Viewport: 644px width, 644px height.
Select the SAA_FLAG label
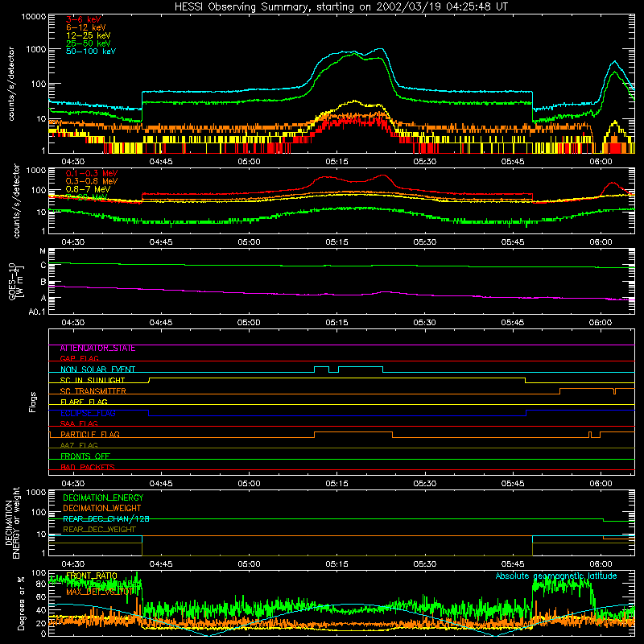click(x=79, y=424)
